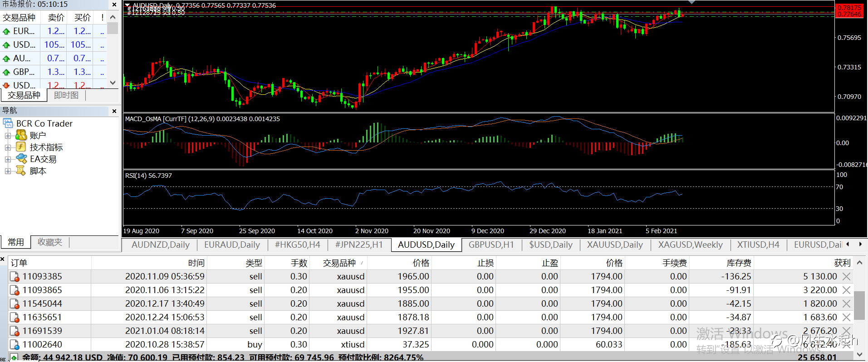This screenshot has height=362, width=868.
Task: Expand the 账户 tree node
Action: click(x=8, y=136)
